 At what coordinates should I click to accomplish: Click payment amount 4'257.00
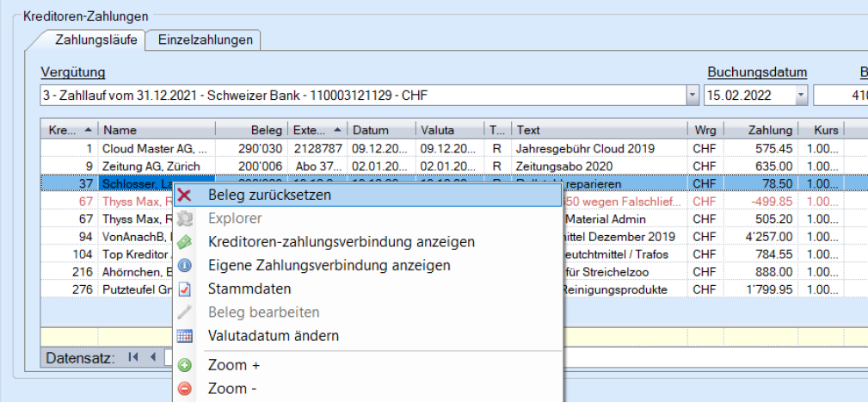coord(768,237)
